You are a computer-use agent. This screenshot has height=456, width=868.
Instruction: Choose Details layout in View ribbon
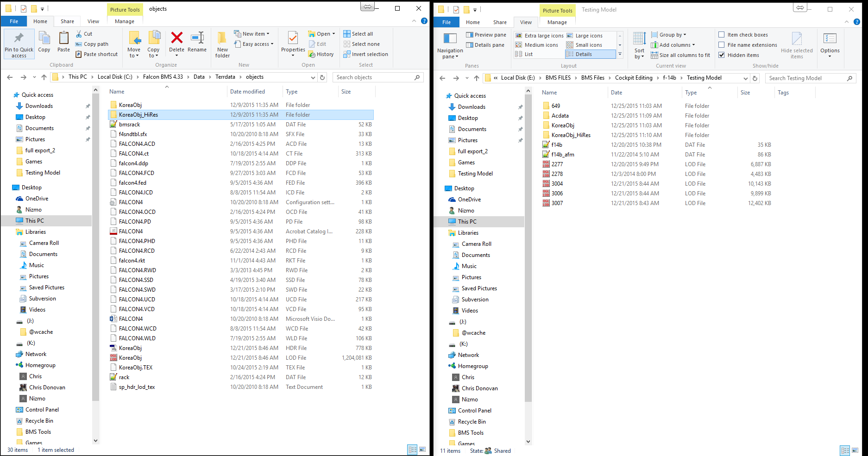click(x=590, y=54)
